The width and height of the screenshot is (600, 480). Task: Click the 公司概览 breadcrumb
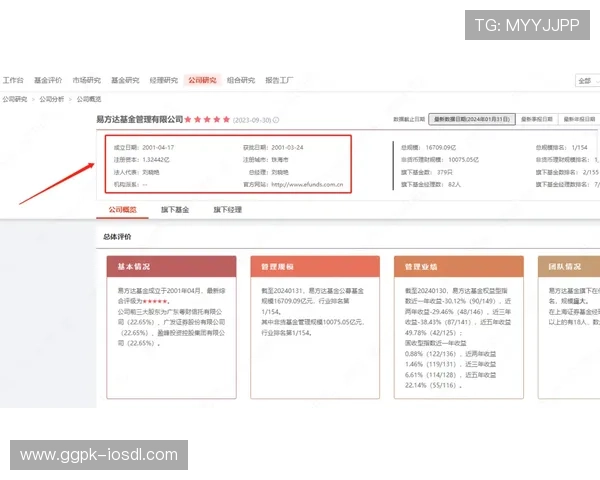(x=89, y=100)
